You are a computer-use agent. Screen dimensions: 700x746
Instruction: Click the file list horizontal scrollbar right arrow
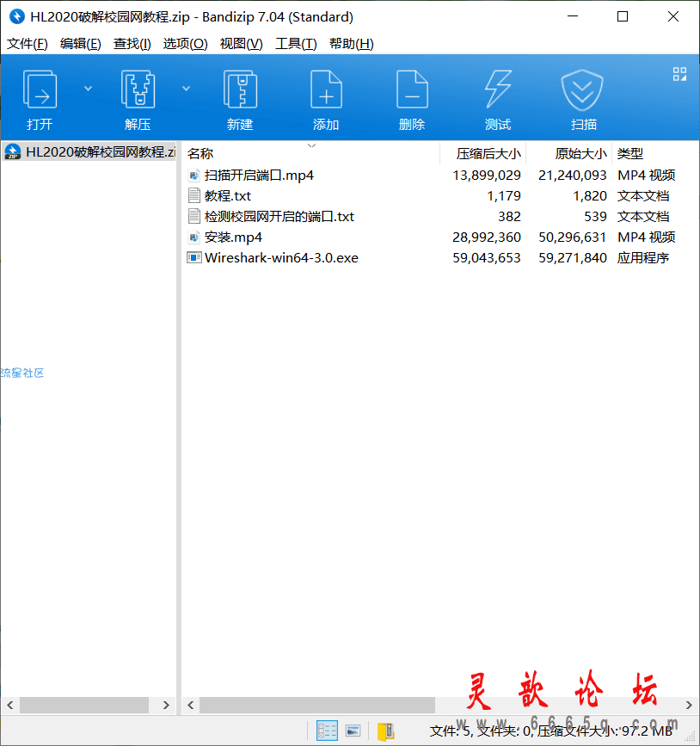click(689, 705)
